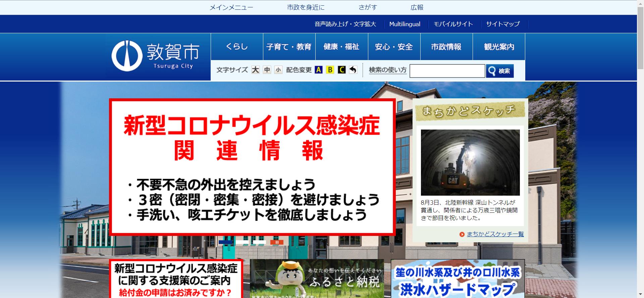Open モバイルサイト link
The height and width of the screenshot is (298, 644).
pyautogui.click(x=453, y=24)
